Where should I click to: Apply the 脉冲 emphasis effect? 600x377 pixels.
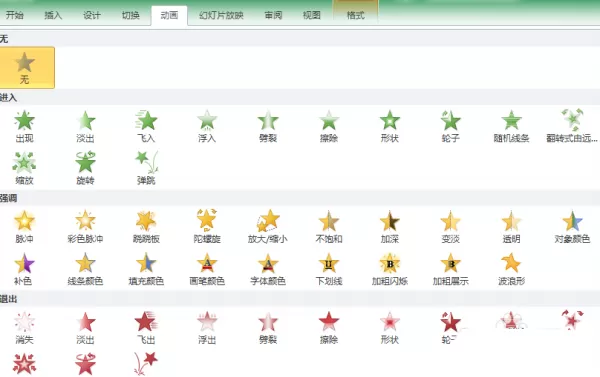tap(24, 227)
